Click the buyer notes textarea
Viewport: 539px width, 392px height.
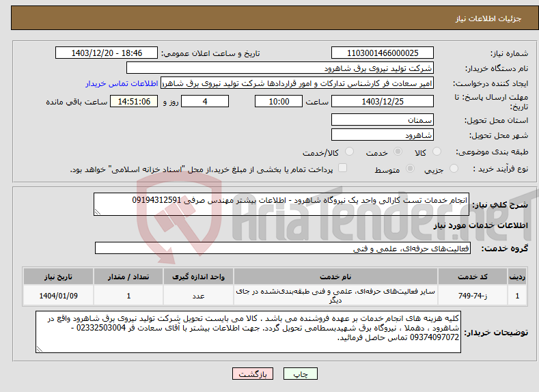[248, 332]
